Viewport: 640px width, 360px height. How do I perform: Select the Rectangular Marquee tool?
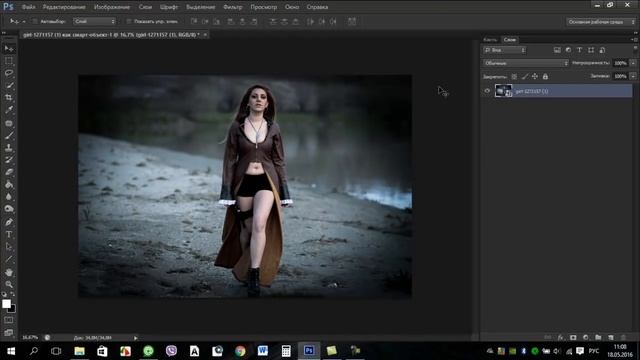9,61
